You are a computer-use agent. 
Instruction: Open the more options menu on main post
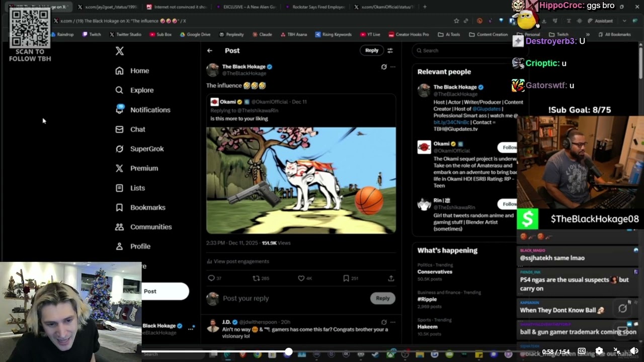click(x=393, y=67)
